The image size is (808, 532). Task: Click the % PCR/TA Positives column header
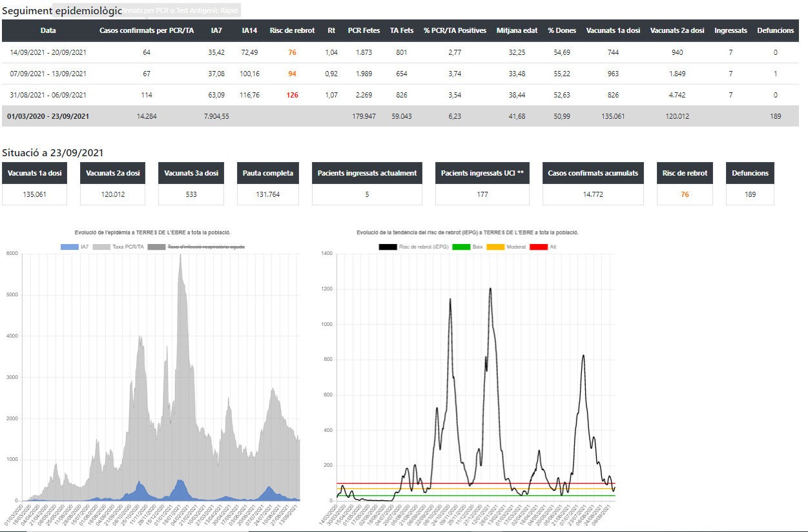click(x=455, y=30)
